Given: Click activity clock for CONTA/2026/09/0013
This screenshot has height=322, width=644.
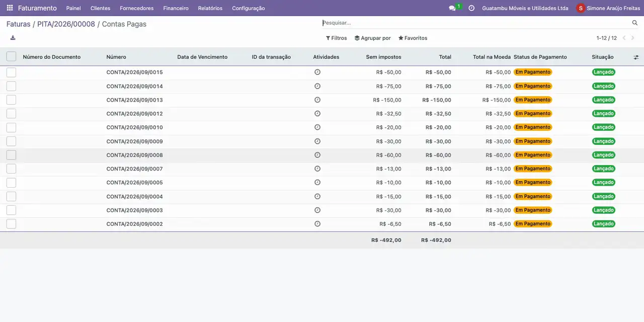Looking at the screenshot, I should coord(317,100).
